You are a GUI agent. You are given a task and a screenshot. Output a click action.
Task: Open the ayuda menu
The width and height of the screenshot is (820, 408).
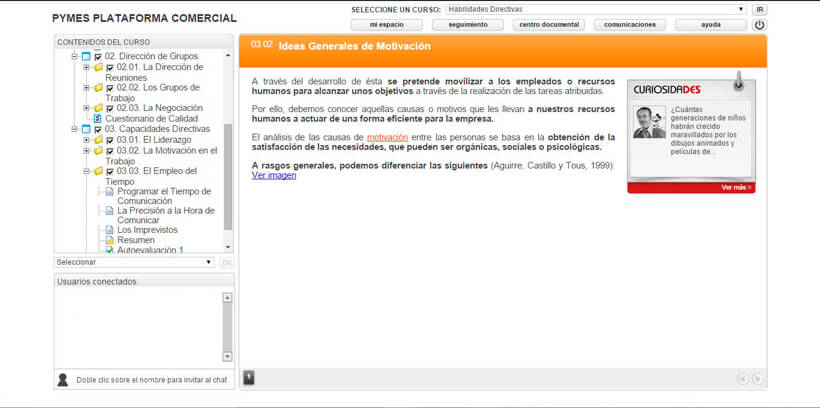[x=711, y=25]
